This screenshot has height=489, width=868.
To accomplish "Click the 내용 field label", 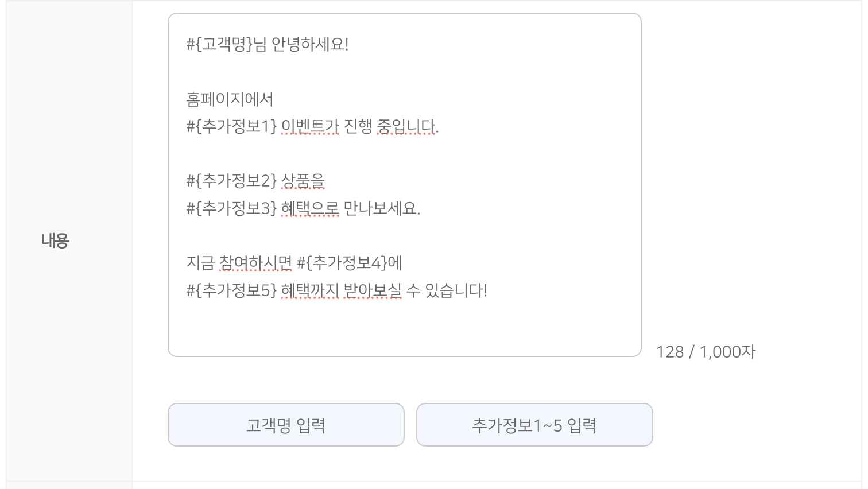I will tap(55, 240).
